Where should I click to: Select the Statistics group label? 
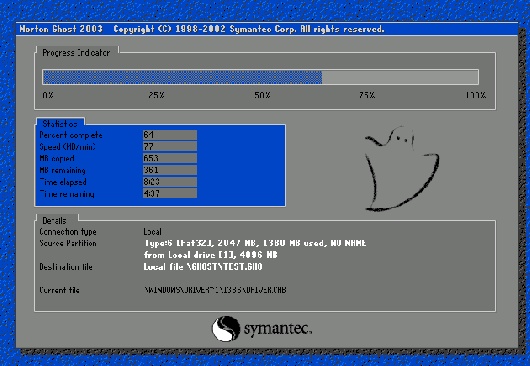pos(60,124)
